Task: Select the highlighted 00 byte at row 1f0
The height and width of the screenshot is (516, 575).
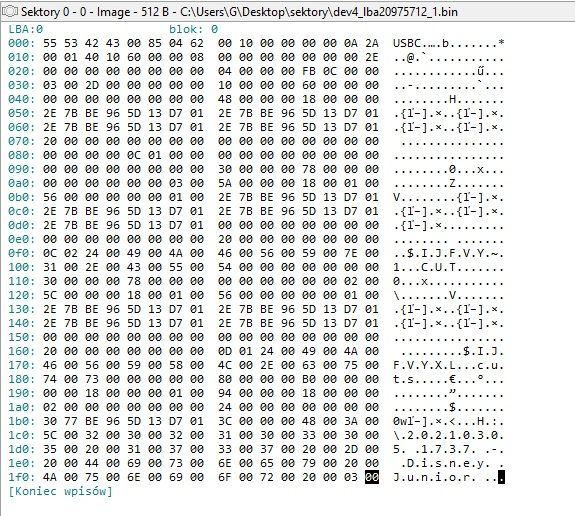Action: click(x=372, y=477)
